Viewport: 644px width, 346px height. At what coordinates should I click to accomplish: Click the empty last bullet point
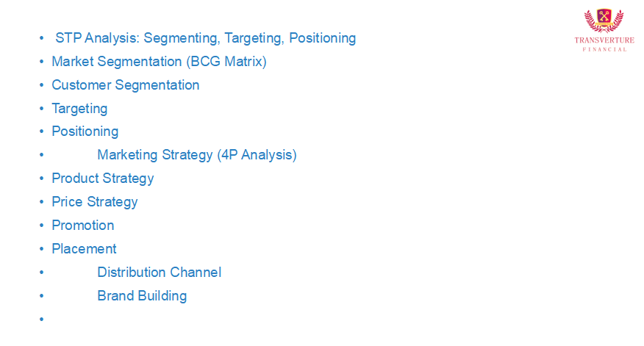pyautogui.click(x=42, y=320)
